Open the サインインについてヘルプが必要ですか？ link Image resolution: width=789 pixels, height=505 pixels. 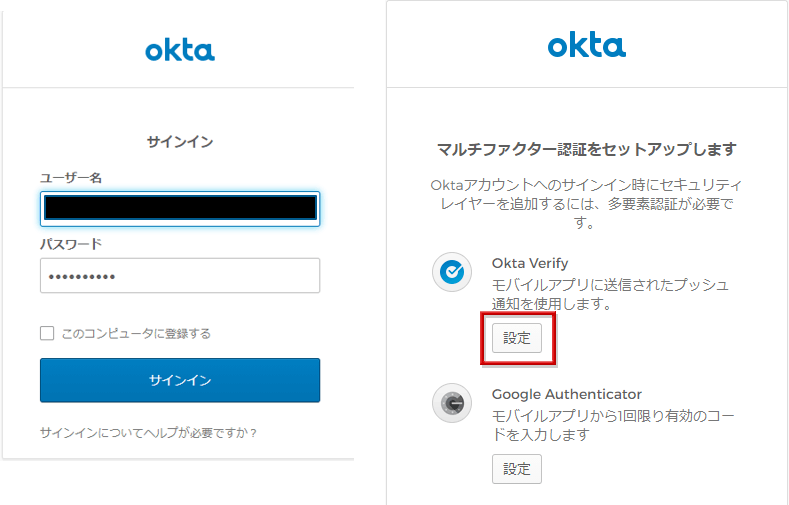pyautogui.click(x=149, y=433)
